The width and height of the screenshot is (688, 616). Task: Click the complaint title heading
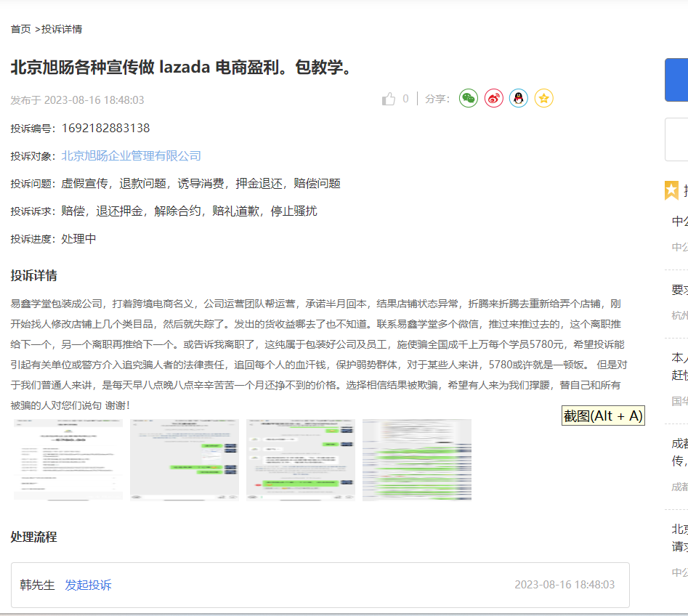[x=181, y=67]
